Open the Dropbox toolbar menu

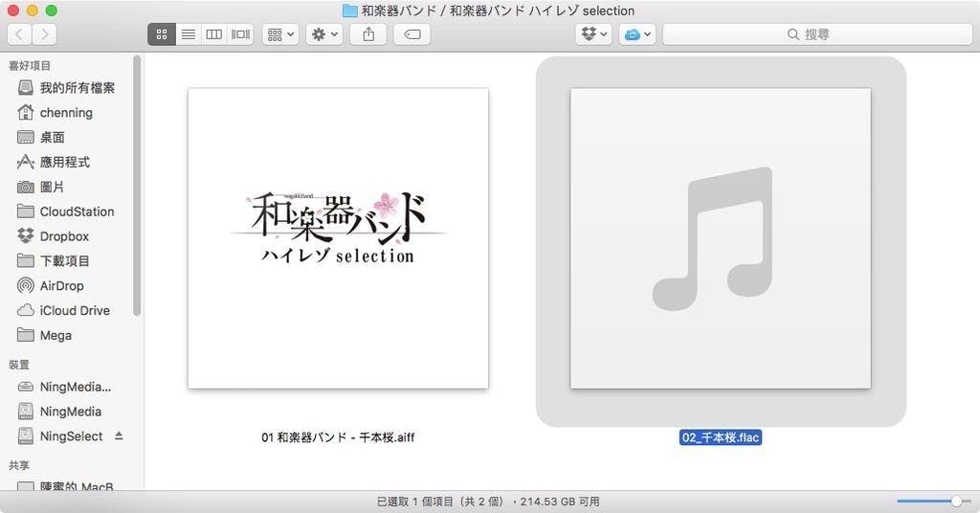pyautogui.click(x=593, y=34)
